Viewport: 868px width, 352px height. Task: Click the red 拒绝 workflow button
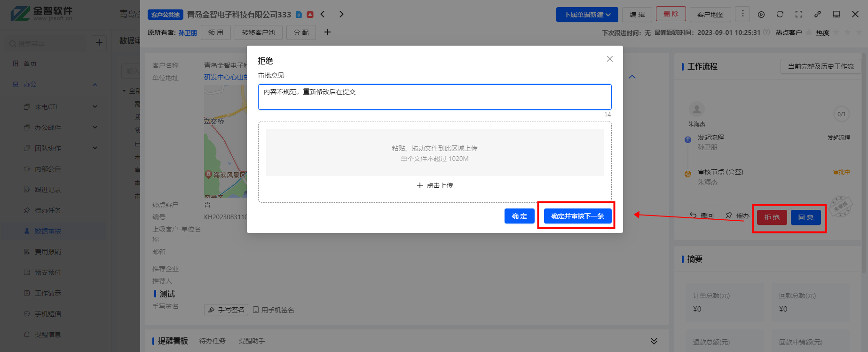[x=772, y=217]
